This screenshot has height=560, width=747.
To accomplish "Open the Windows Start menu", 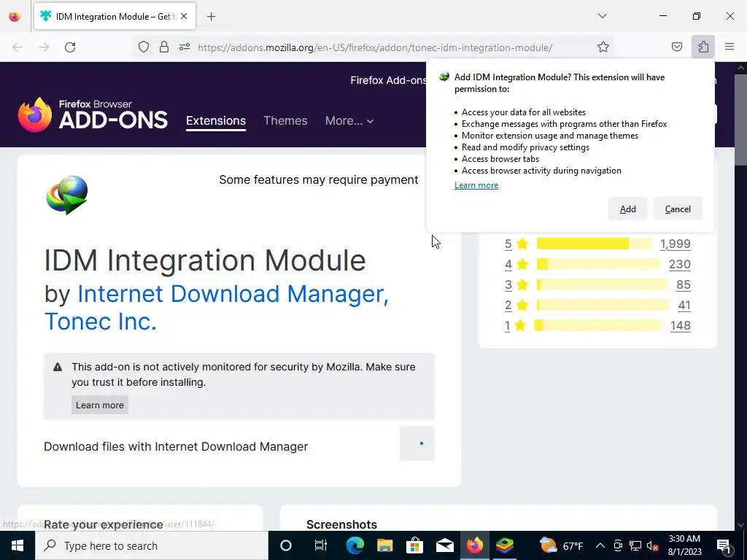I will pyautogui.click(x=18, y=545).
